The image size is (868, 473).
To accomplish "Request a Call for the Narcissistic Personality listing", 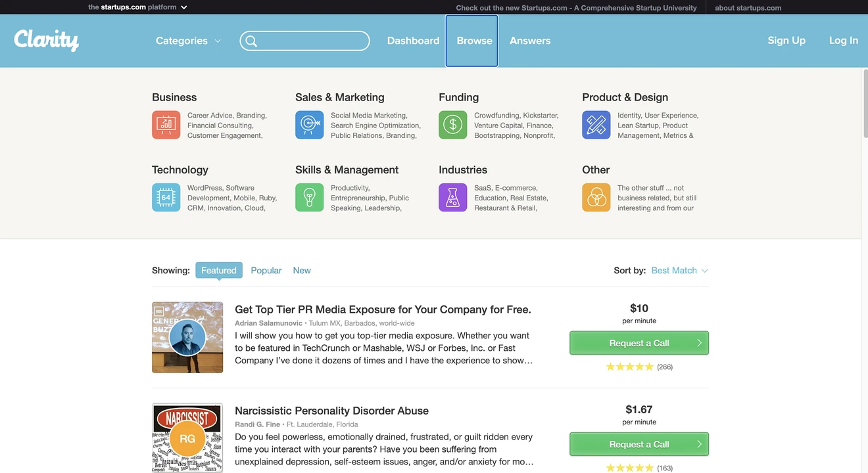I will [639, 444].
